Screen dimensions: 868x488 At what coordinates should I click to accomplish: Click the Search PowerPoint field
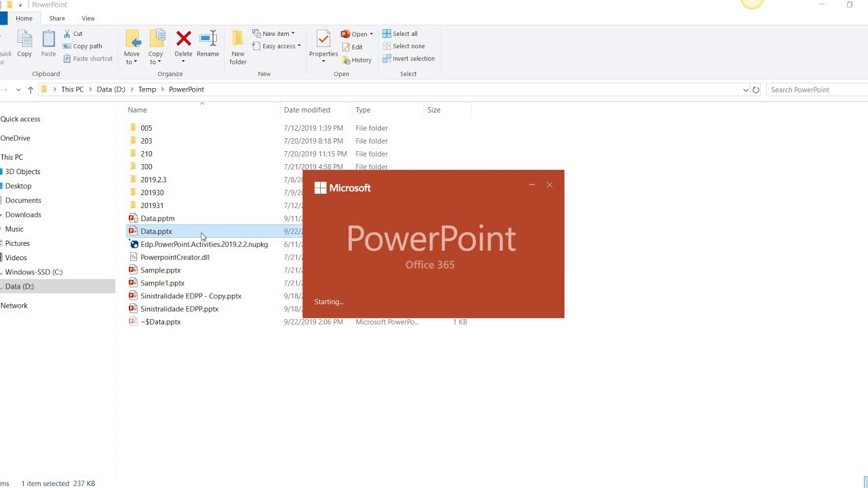pos(818,89)
